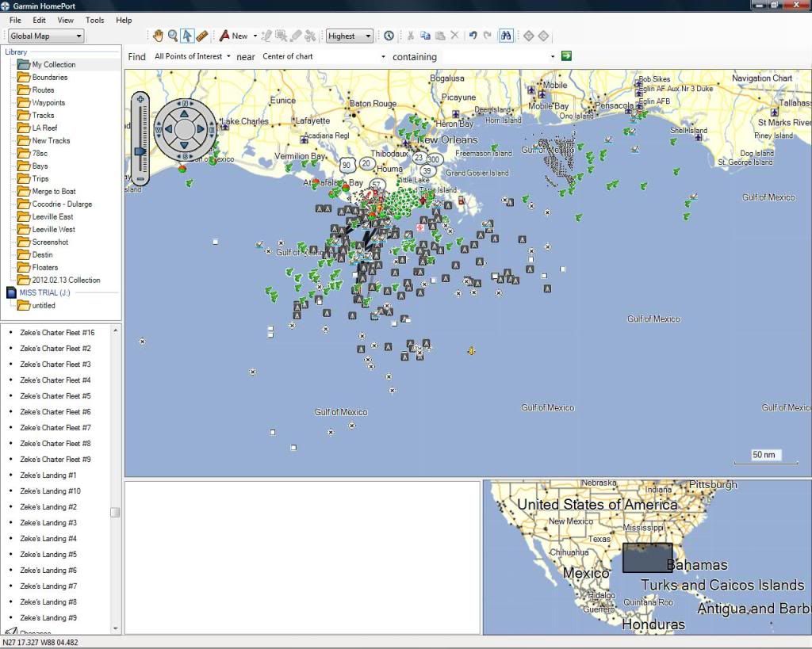Click the N north compass label

tap(185, 103)
